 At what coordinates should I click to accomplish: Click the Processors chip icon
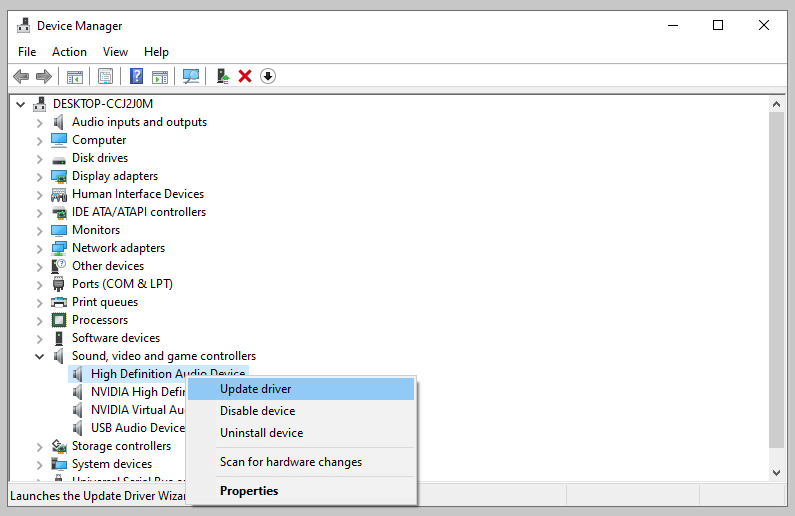pyautogui.click(x=59, y=320)
